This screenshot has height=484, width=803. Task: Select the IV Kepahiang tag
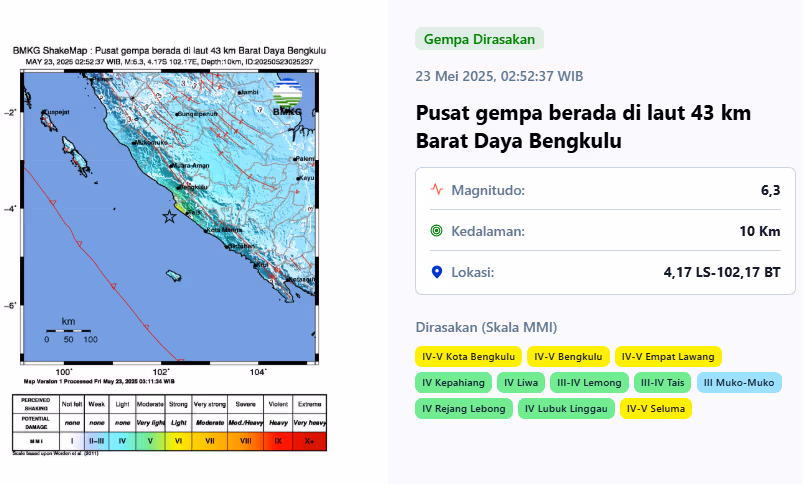453,382
